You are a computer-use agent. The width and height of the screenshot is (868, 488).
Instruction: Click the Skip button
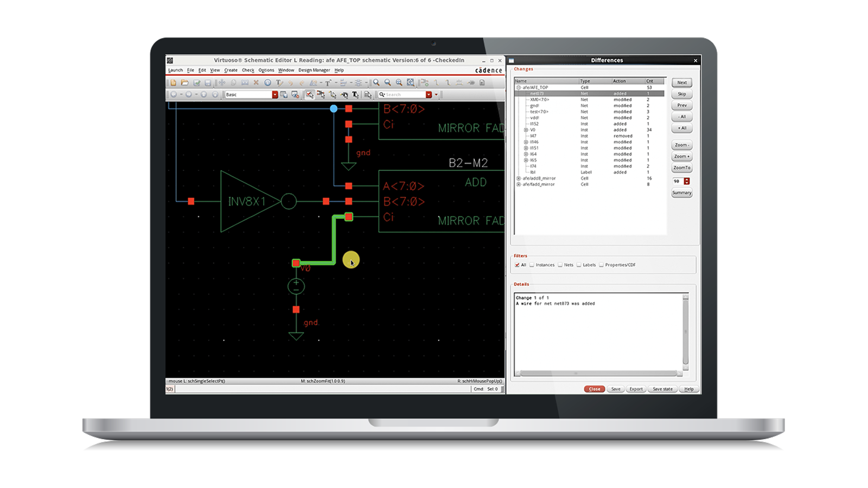(682, 94)
